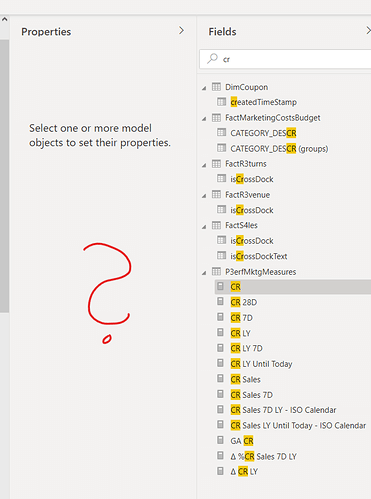Collapse the FactS4les table arrow
Screen dimensions: 371x499
coord(204,226)
